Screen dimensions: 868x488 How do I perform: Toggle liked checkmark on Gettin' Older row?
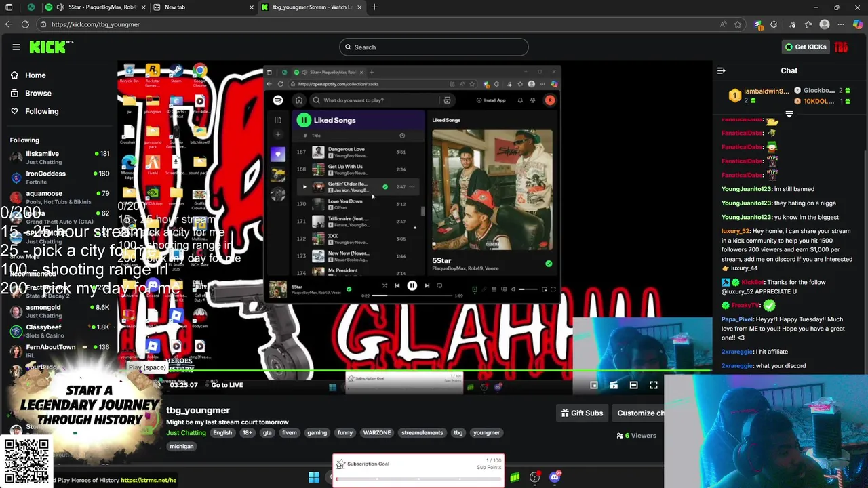point(385,186)
